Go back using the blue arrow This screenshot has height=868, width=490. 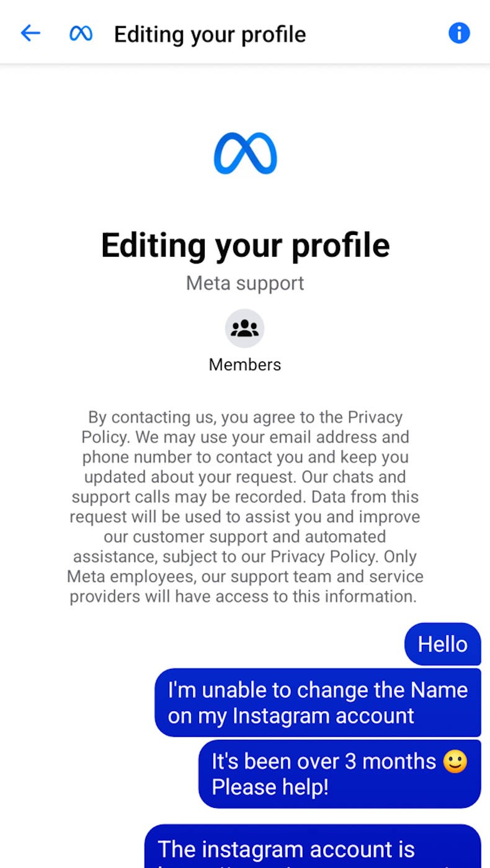[x=30, y=33]
